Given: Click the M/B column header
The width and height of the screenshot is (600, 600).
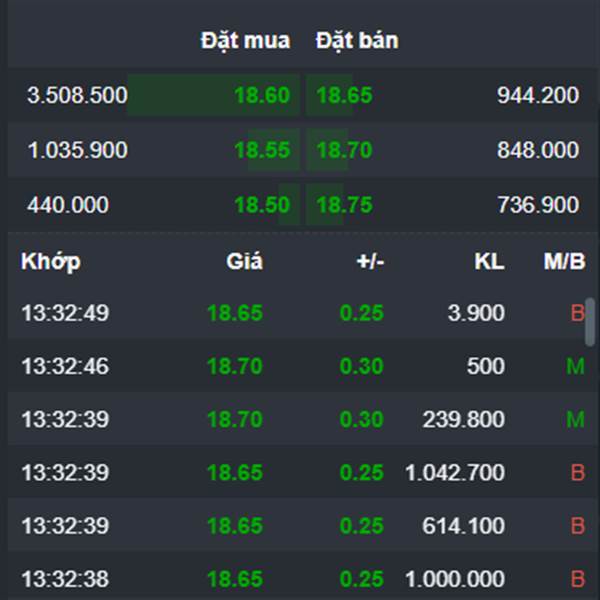Looking at the screenshot, I should [564, 262].
